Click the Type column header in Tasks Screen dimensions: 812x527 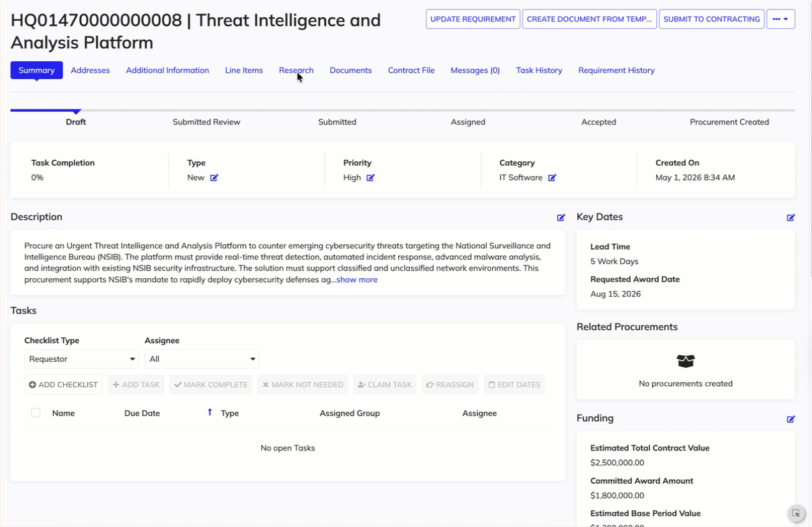coord(230,413)
